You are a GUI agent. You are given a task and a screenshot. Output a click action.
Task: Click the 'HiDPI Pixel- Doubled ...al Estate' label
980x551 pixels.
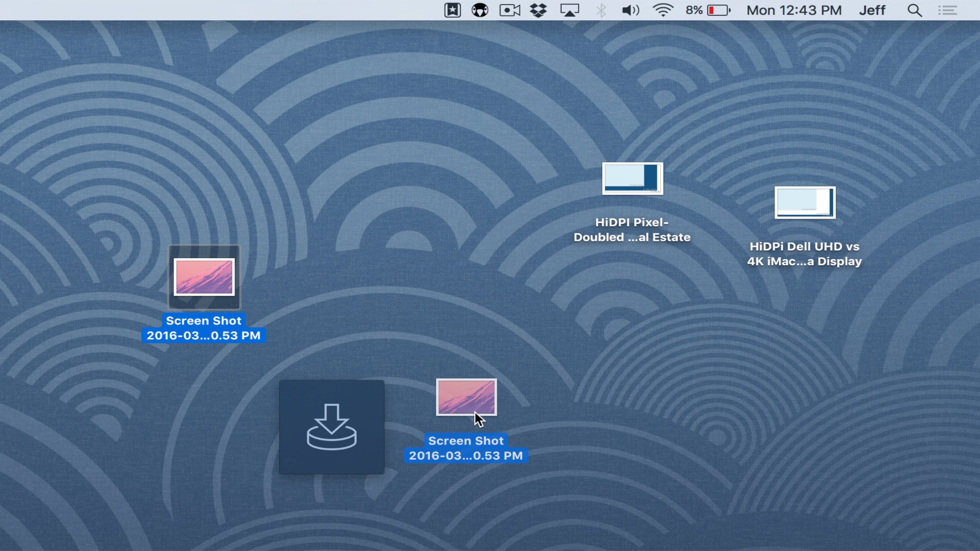pyautogui.click(x=632, y=230)
